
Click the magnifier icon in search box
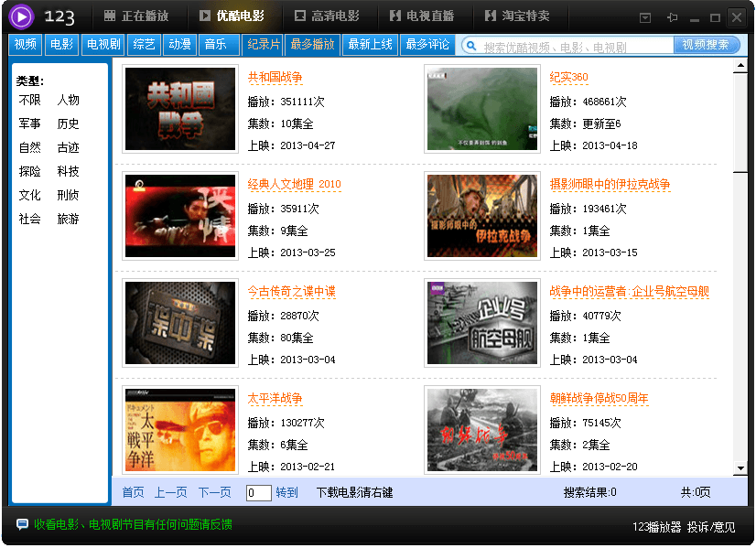[470, 46]
